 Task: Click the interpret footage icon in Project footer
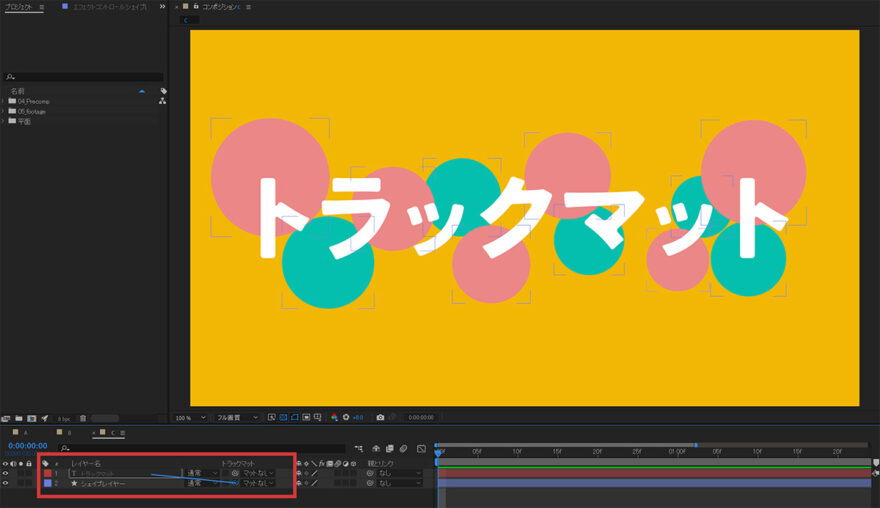pyautogui.click(x=6, y=418)
